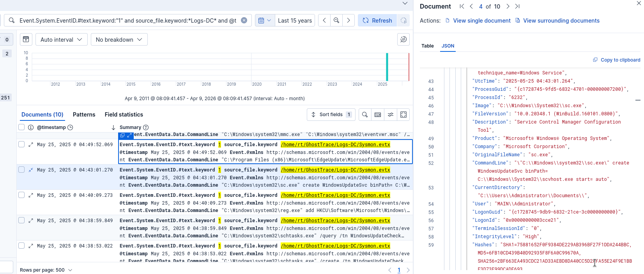Go to previous document in flyout
The image size is (644, 274).
coord(471,6)
